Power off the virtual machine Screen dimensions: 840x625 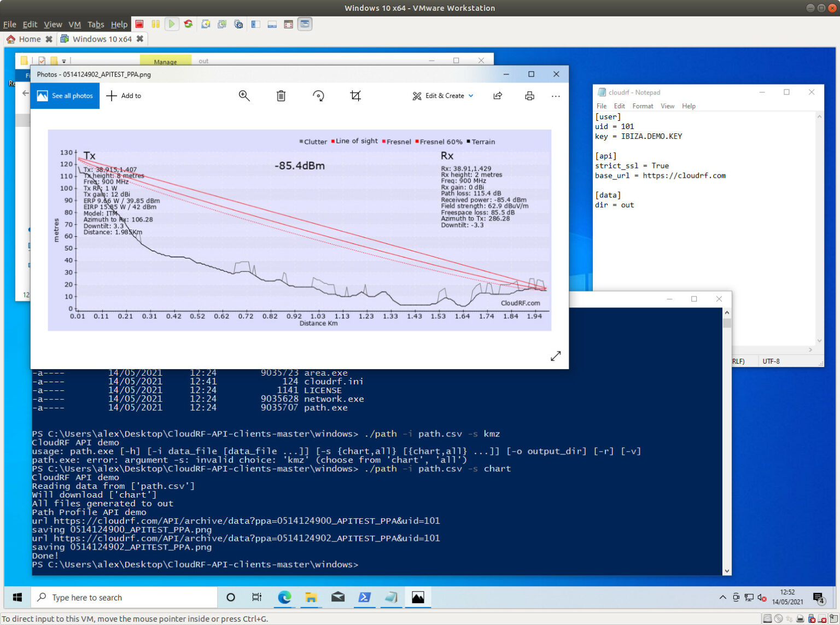pos(139,24)
